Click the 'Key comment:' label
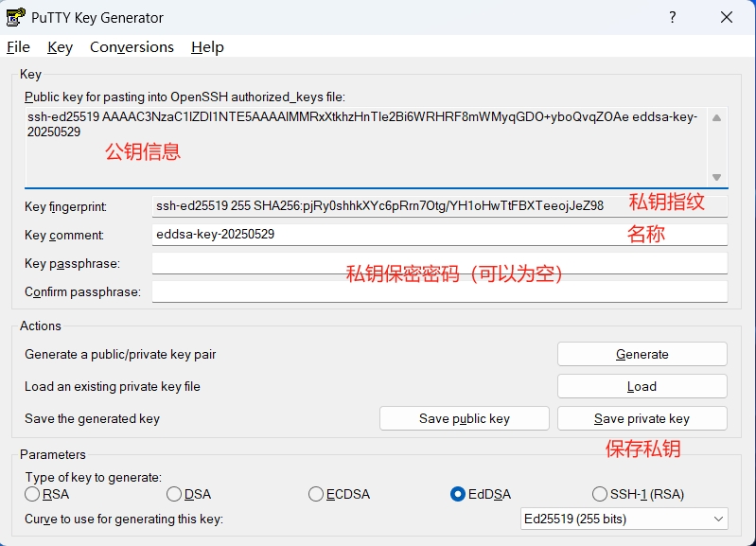 pyautogui.click(x=64, y=235)
